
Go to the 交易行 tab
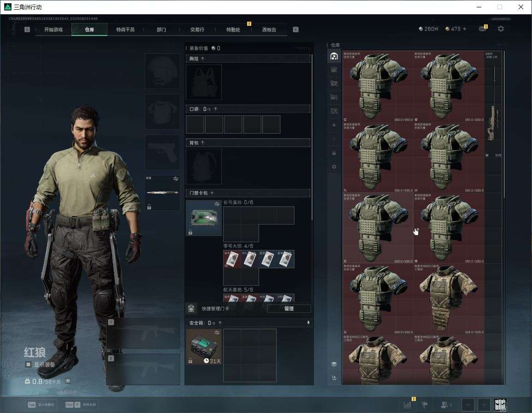click(197, 29)
